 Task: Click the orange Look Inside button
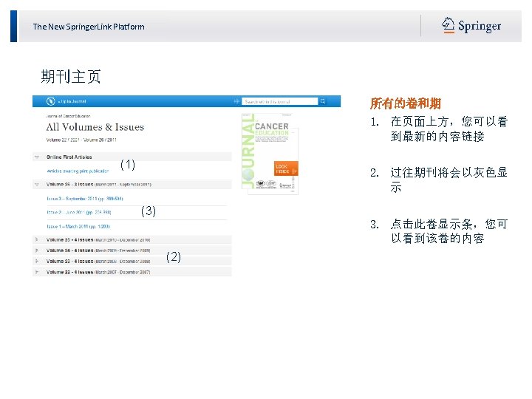click(x=286, y=168)
